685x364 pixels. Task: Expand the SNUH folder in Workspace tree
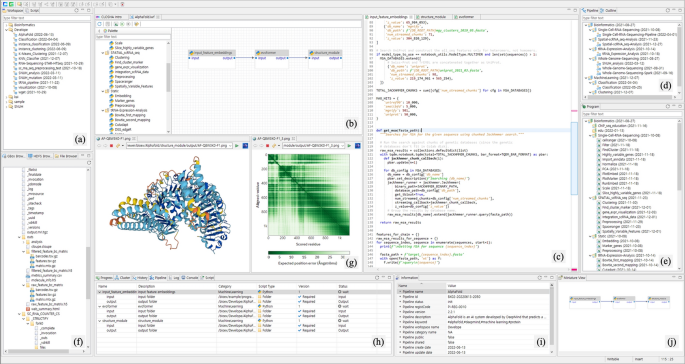point(6,106)
